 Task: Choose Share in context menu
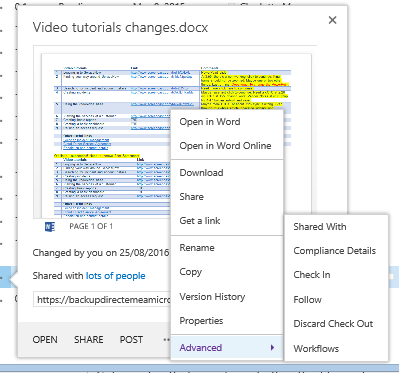(227, 197)
